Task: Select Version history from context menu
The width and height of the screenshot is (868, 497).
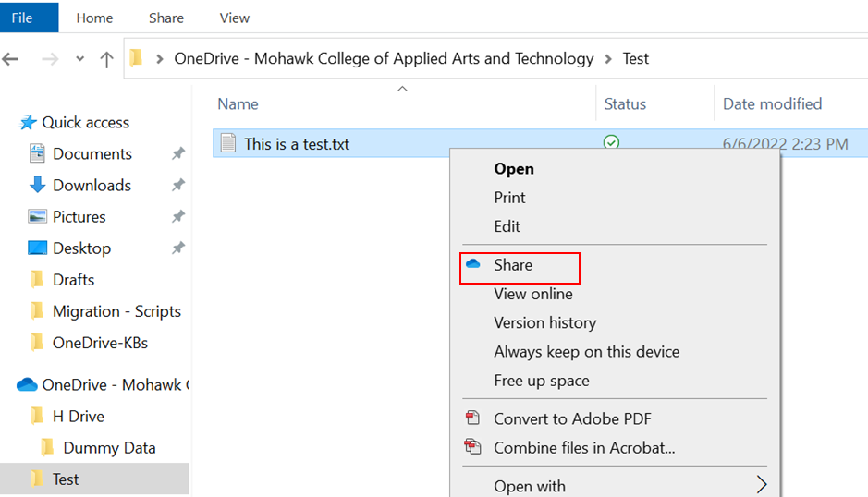Action: click(x=544, y=322)
